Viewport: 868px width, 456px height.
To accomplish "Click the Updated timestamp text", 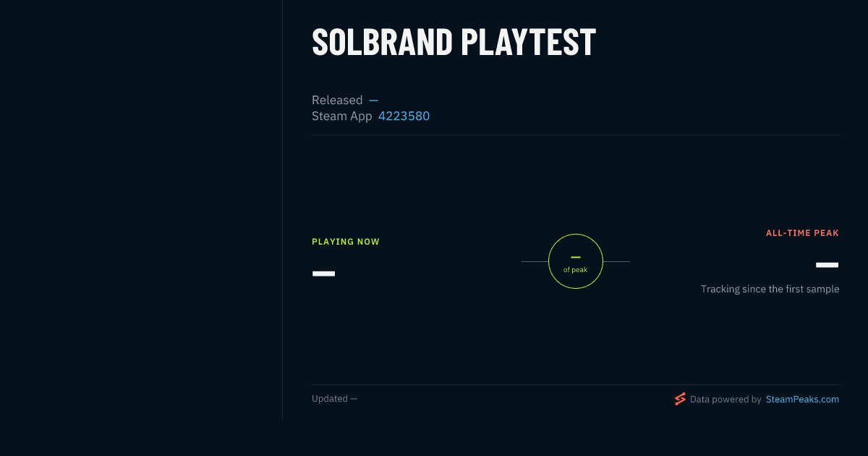I will (334, 399).
